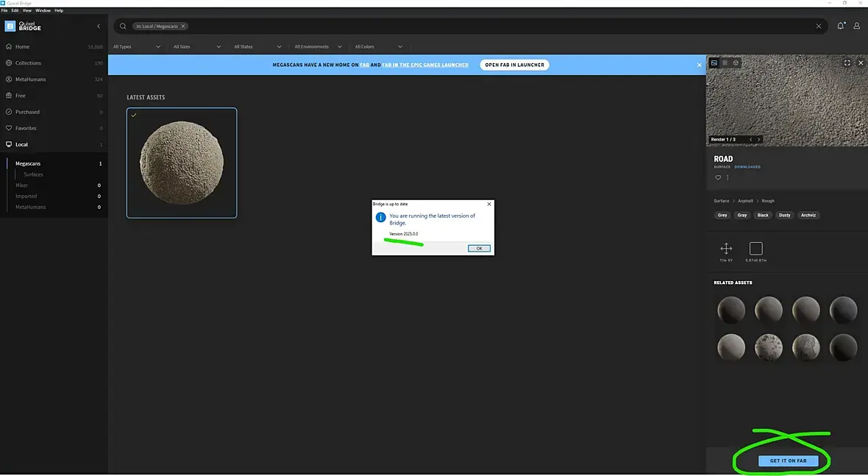Open the All Sizes filter dropdown

tap(197, 46)
